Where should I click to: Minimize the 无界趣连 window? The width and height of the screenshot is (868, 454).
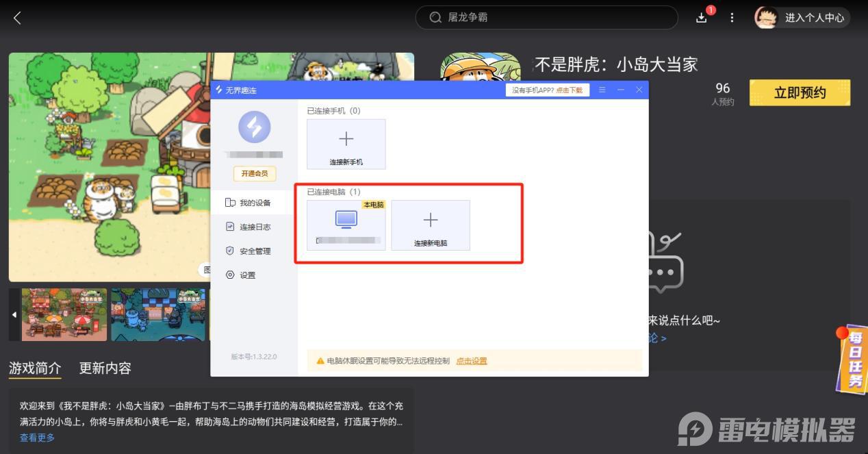621,90
